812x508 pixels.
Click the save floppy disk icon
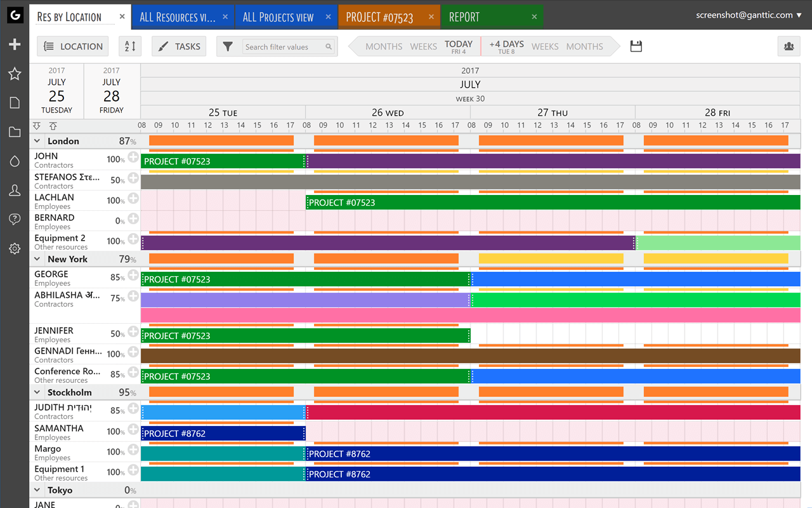coord(636,46)
